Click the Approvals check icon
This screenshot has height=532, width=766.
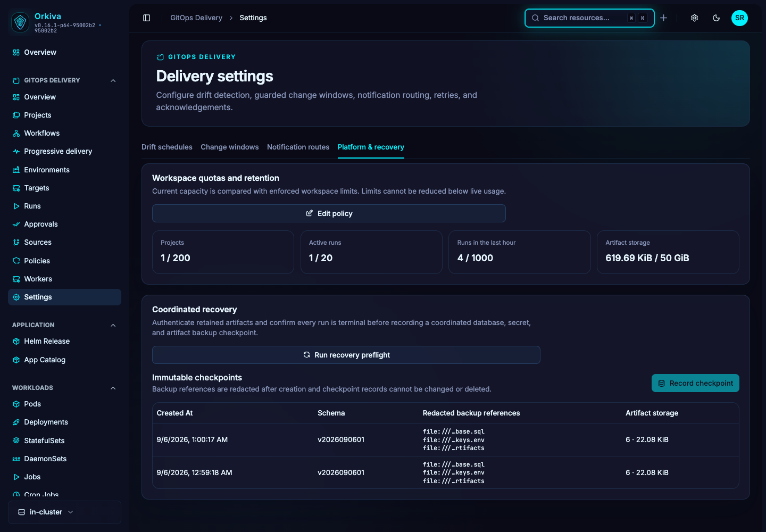tap(16, 224)
